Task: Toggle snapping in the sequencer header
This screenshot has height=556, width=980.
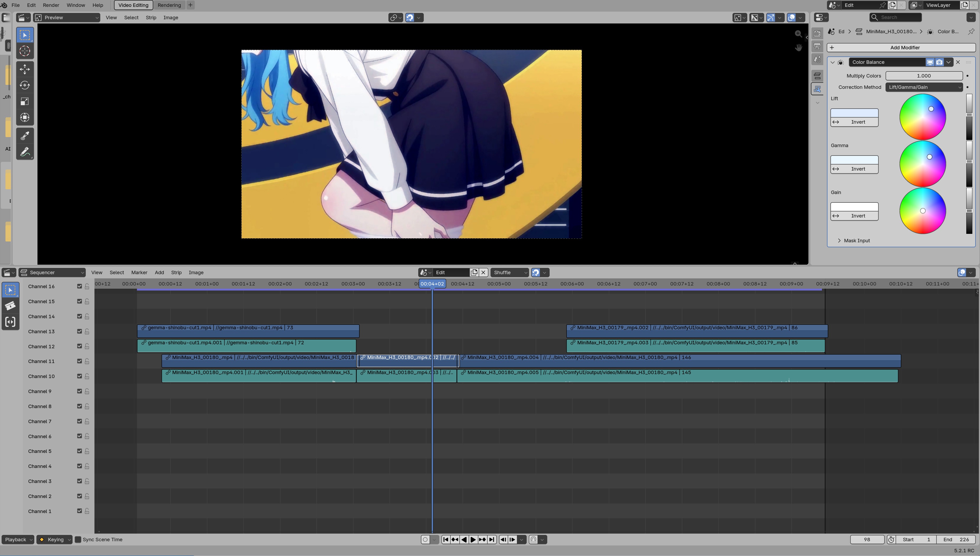Action: pyautogui.click(x=535, y=273)
